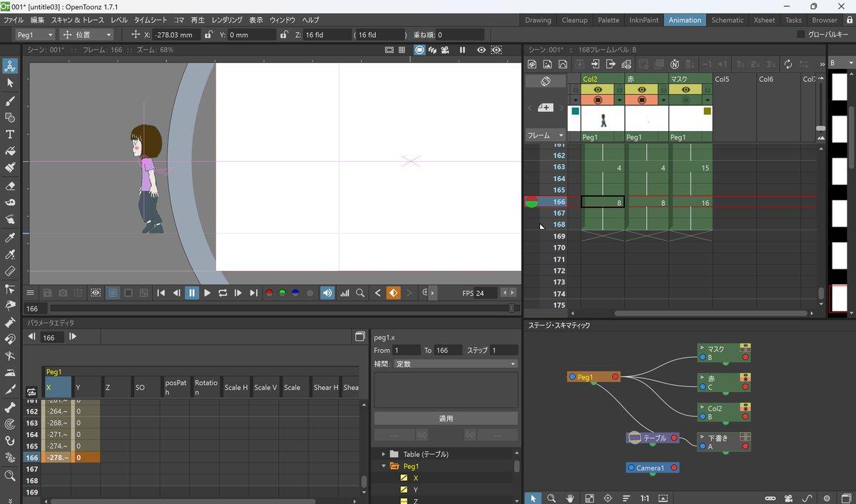The image size is (856, 504).
Task: Open the フレーム display dropdown in Xsheet
Action: (546, 135)
